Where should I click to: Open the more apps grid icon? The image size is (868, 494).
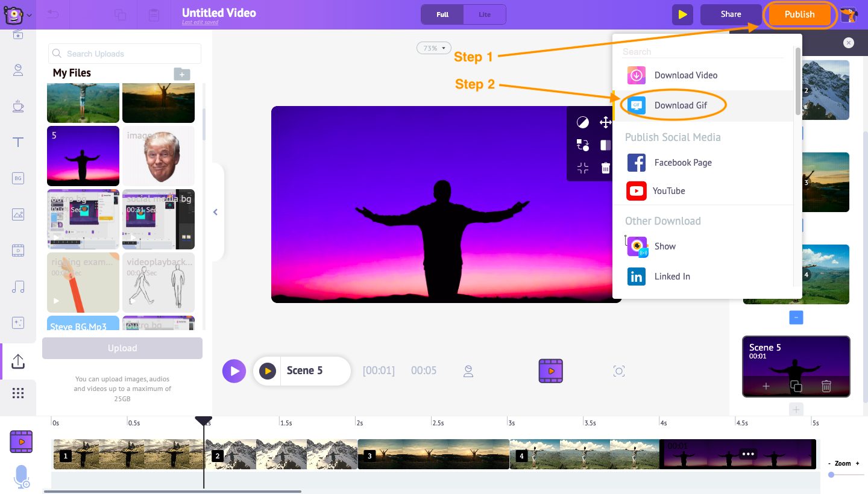pos(18,393)
